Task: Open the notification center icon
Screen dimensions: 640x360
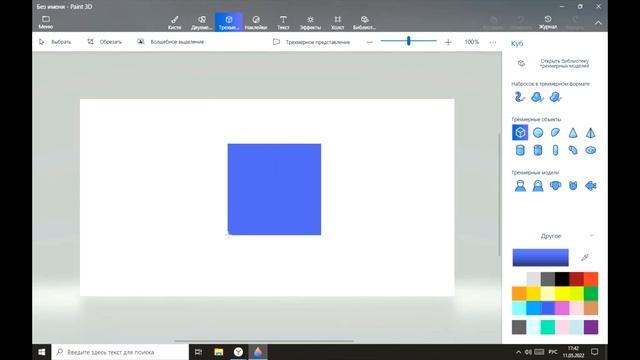Action: pos(594,352)
